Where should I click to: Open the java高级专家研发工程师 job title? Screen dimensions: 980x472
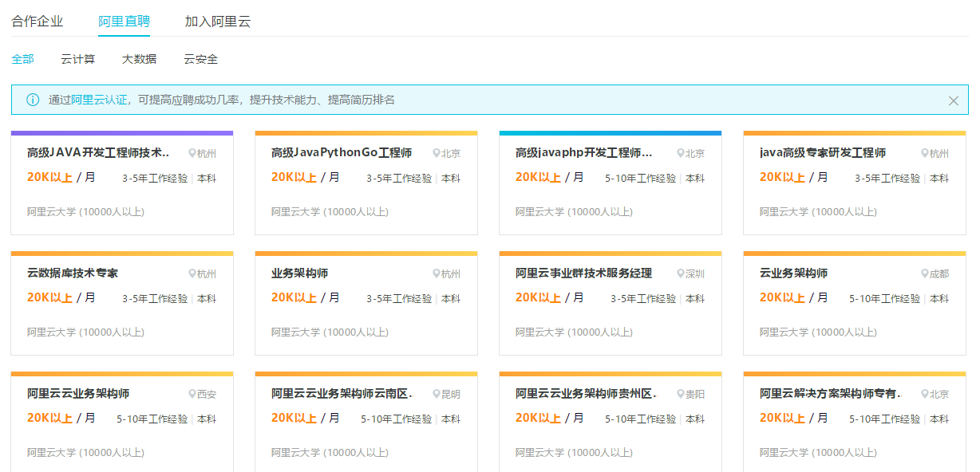click(x=823, y=152)
